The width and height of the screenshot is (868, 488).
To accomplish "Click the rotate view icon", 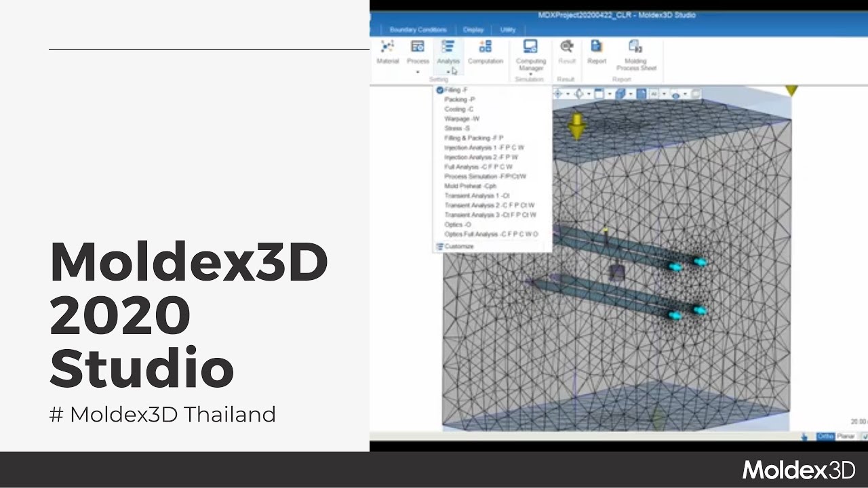I will 579,94.
